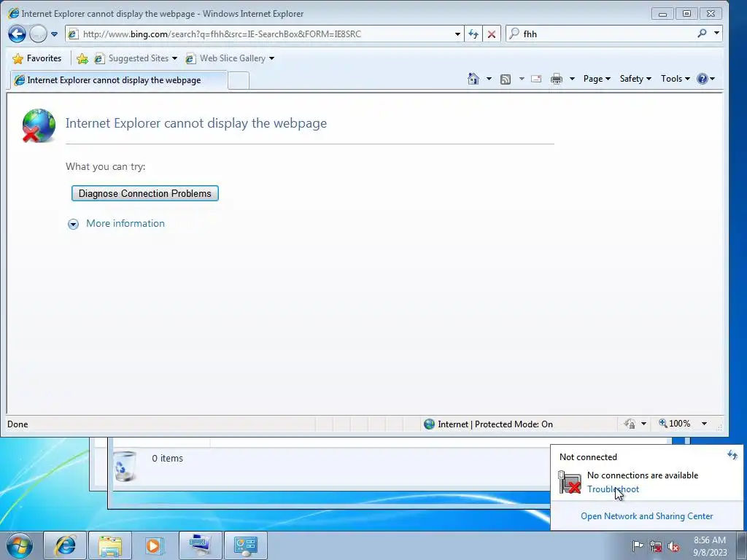The height and width of the screenshot is (560, 747).
Task: Open the Page menu
Action: pyautogui.click(x=597, y=79)
